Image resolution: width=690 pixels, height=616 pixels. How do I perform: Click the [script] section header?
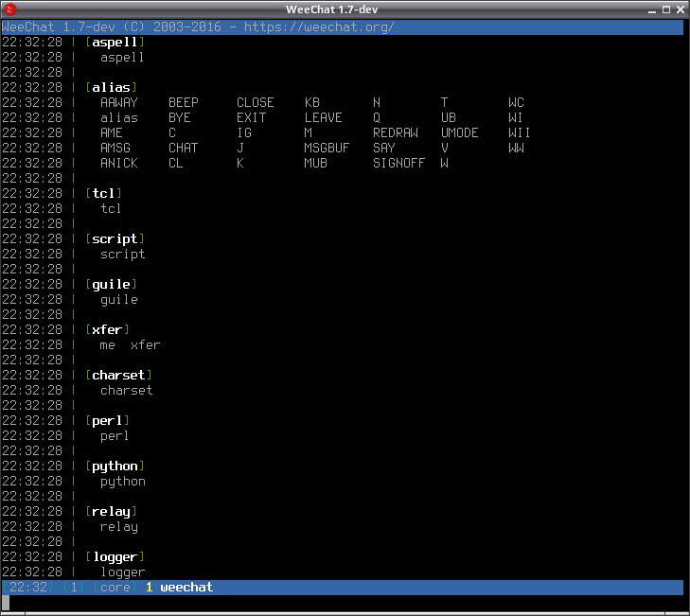(115, 238)
